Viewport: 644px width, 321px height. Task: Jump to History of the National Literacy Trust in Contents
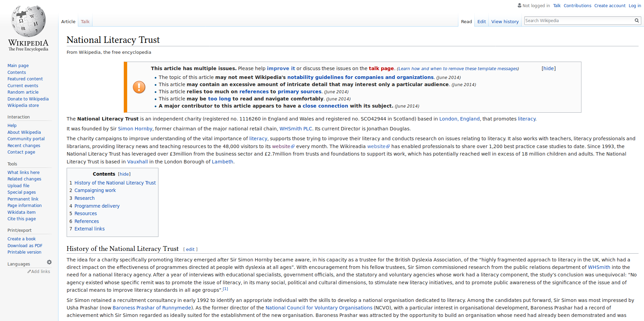pyautogui.click(x=115, y=183)
